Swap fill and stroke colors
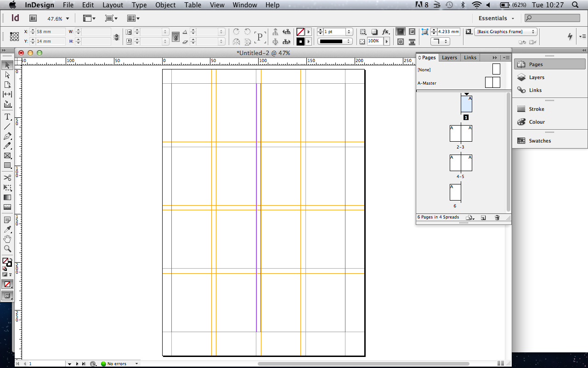This screenshot has width=588, height=368. tap(11, 259)
